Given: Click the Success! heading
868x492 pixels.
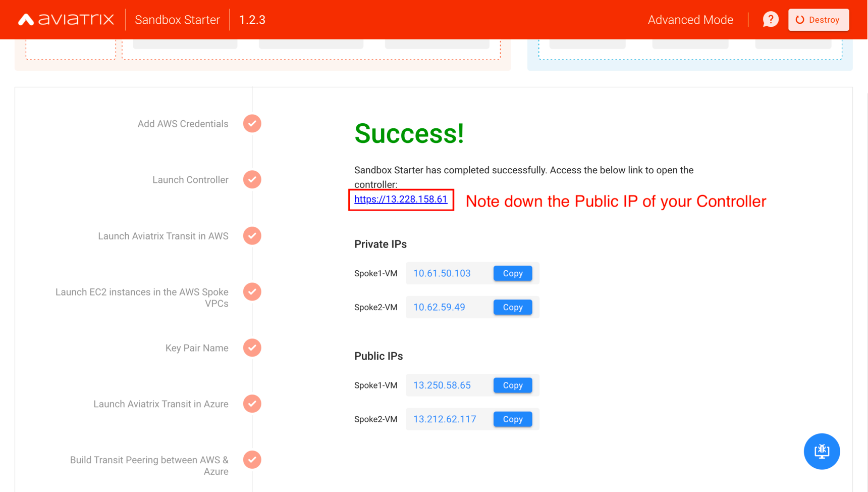Looking at the screenshot, I should (409, 134).
